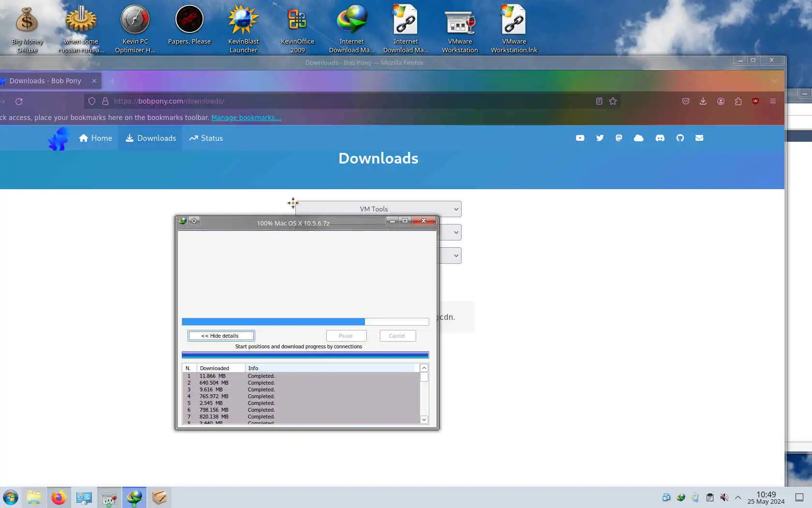Select KevinOffice 2009 desktop icon
Viewport: 812px width, 508px height.
point(298,29)
